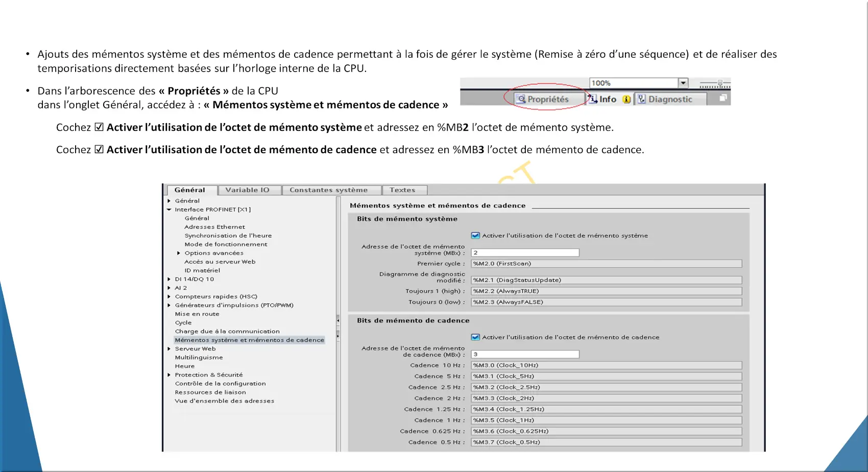The width and height of the screenshot is (868, 472).
Task: Toggle system memory byte activation checkbox
Action: pyautogui.click(x=475, y=235)
